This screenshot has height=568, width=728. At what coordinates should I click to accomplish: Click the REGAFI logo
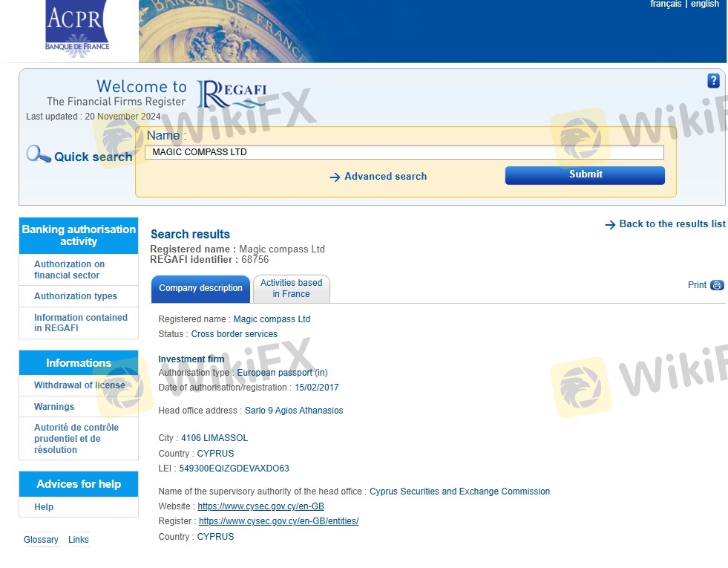point(232,94)
